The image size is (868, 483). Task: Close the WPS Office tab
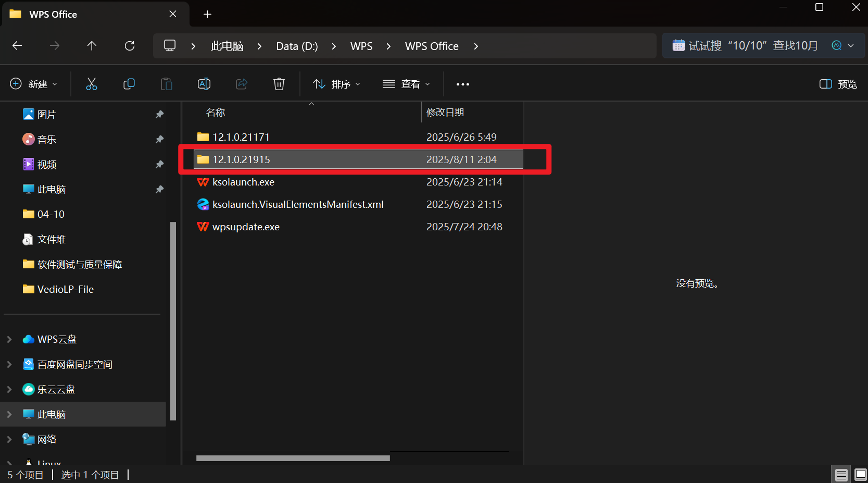pos(173,14)
